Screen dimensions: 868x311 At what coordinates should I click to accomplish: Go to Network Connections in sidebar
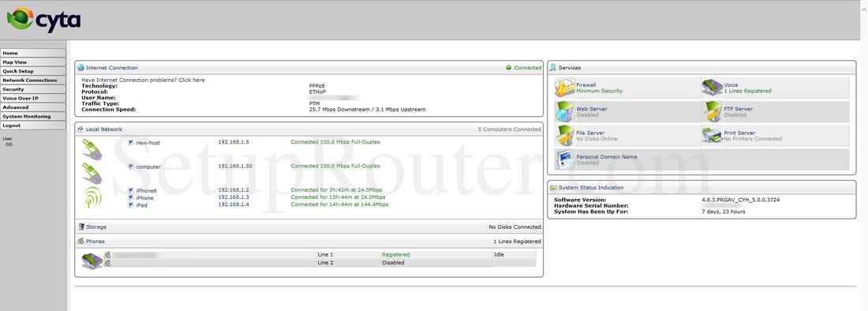[33, 81]
